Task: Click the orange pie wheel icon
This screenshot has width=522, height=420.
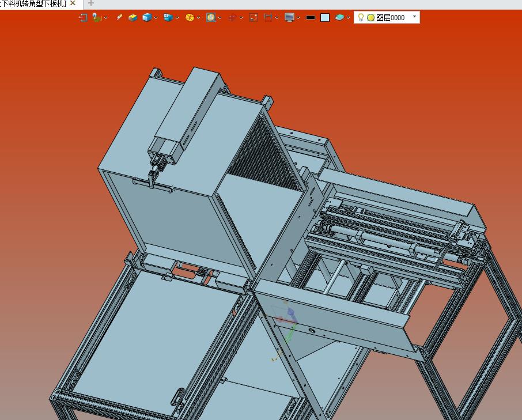Action: pyautogui.click(x=190, y=18)
